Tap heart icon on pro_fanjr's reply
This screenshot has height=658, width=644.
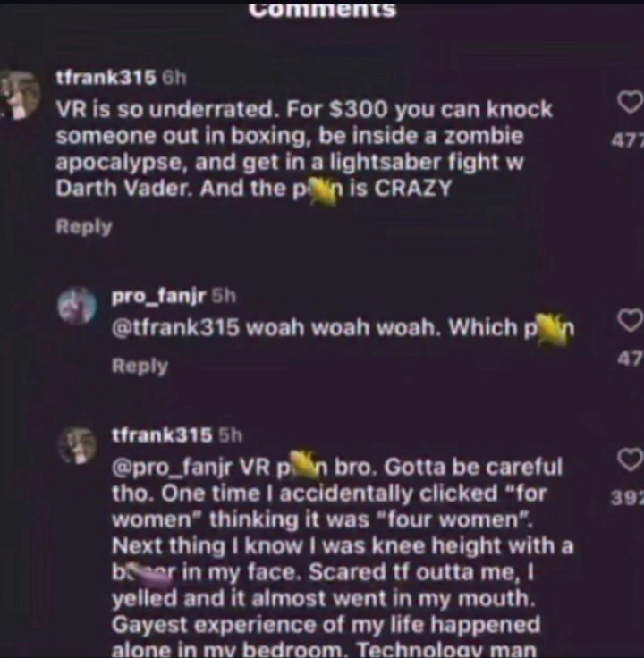point(631,321)
